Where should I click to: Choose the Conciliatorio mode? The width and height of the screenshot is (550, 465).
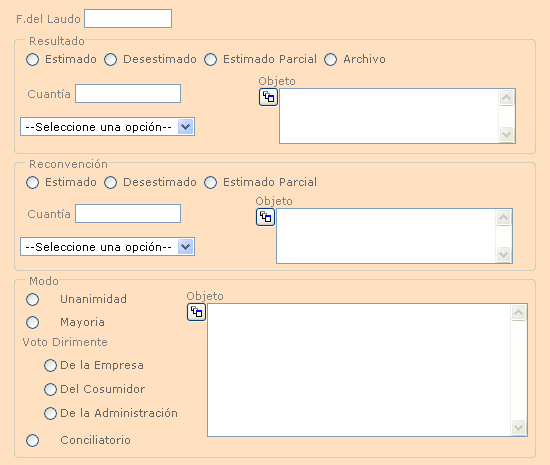pos(33,440)
